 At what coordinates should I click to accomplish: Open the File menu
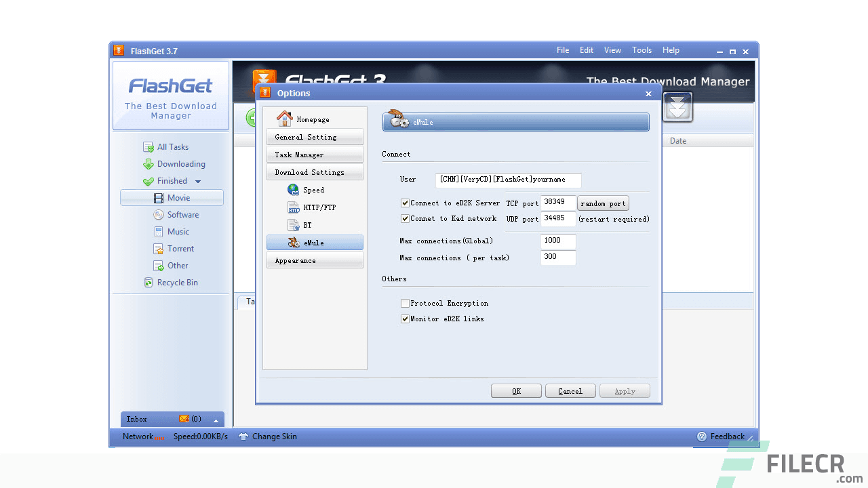tap(563, 50)
